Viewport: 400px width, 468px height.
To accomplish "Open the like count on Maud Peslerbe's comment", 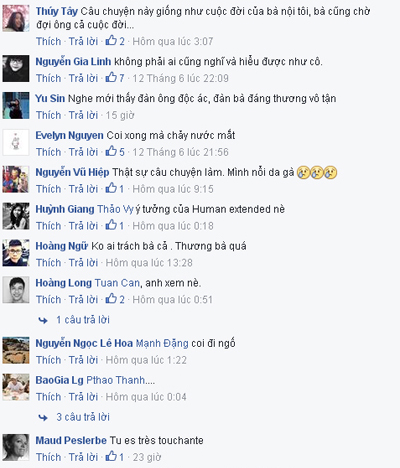I will tap(115, 457).
